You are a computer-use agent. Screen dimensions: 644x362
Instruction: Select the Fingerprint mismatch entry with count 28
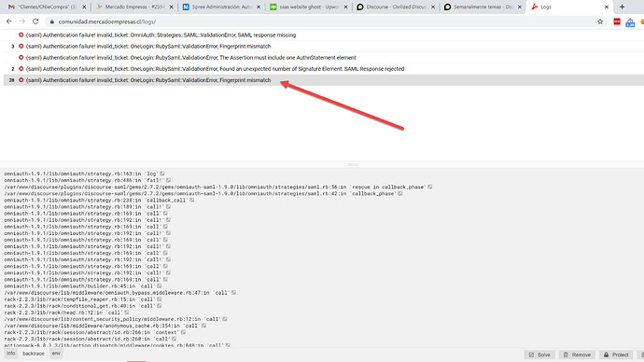point(324,80)
